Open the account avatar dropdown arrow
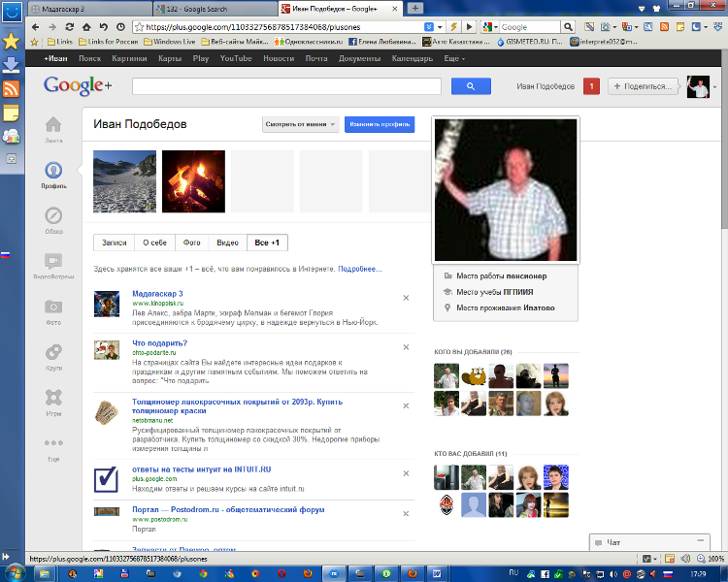Viewport: 728px width, 582px height. point(715,86)
